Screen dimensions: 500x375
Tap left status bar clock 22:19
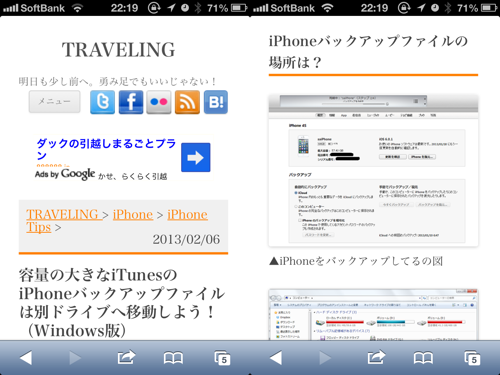coord(124,8)
